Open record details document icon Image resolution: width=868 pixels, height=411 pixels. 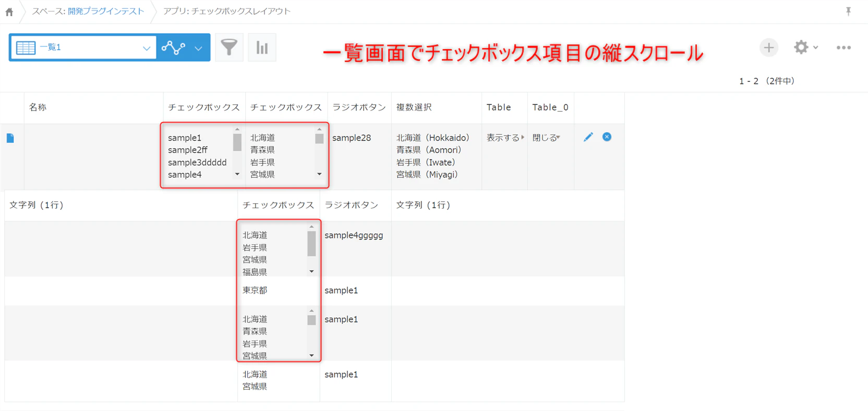click(x=10, y=138)
